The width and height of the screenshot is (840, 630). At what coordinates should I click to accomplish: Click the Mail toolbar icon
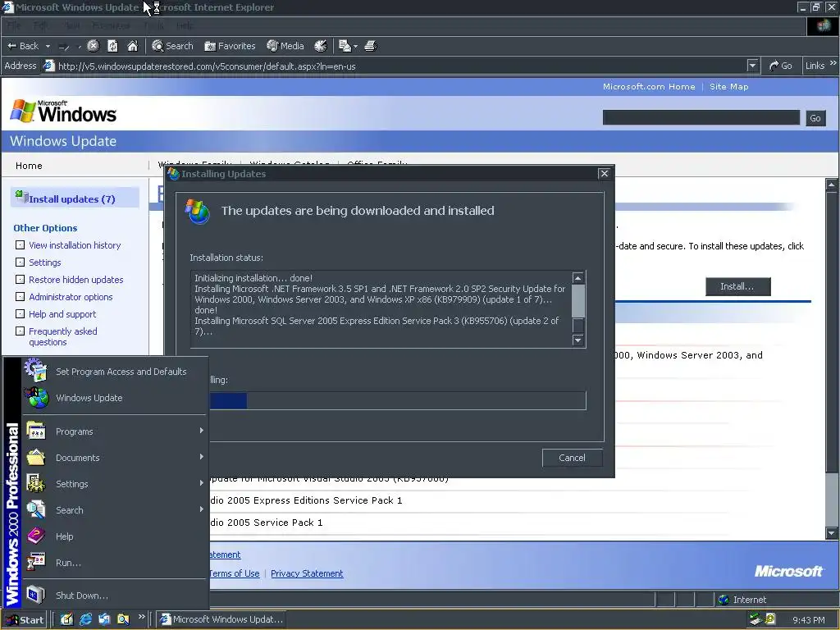[345, 46]
